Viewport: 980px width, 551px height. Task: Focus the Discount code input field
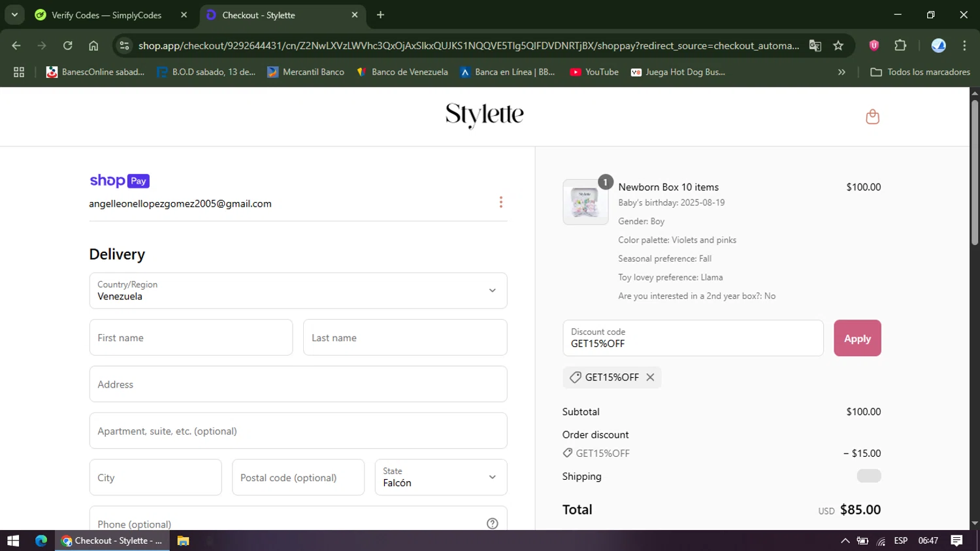pos(693,338)
